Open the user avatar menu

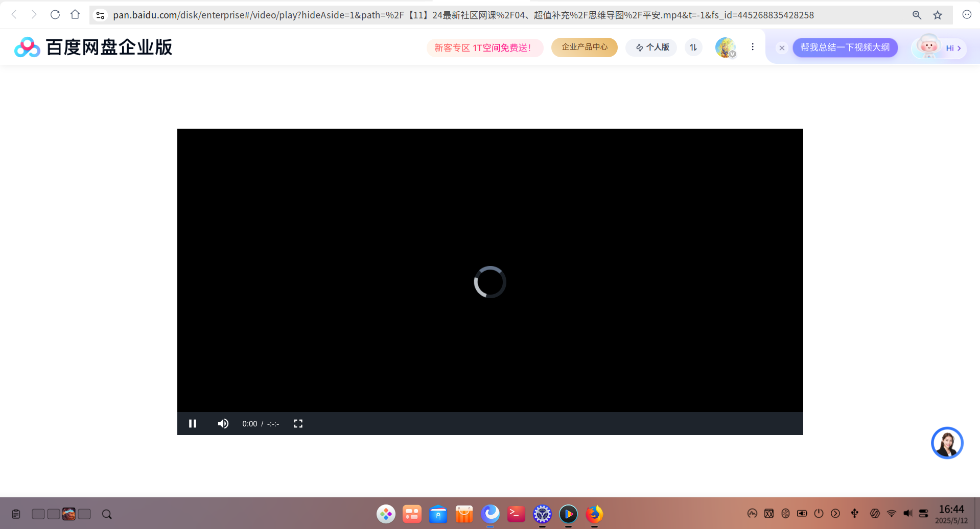(726, 47)
